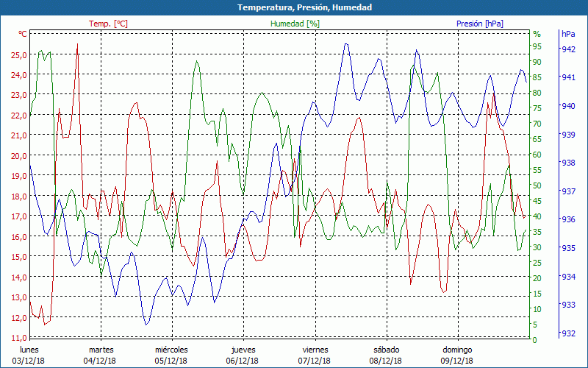Click the 11,0 temperature axis value
This screenshot has height=368, width=588.
(19, 338)
